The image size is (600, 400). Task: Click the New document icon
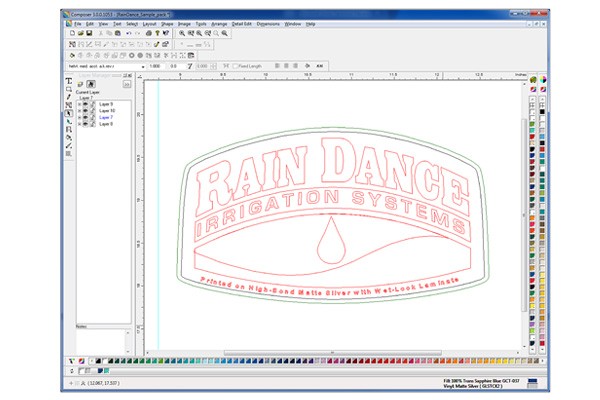pos(72,33)
